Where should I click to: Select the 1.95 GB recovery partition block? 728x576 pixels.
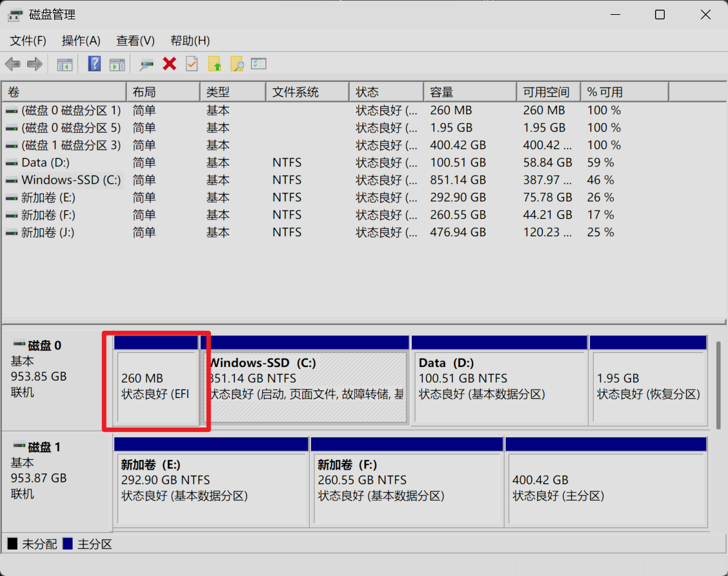649,381
